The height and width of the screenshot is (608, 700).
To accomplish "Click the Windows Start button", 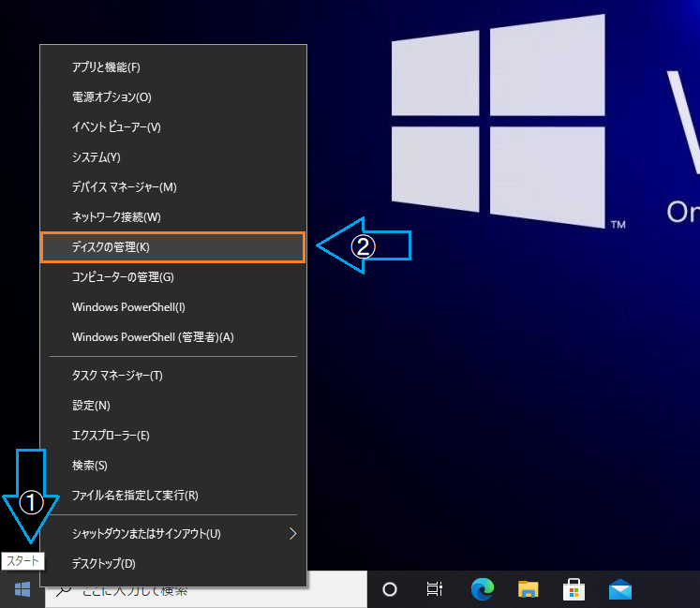I will point(22,589).
